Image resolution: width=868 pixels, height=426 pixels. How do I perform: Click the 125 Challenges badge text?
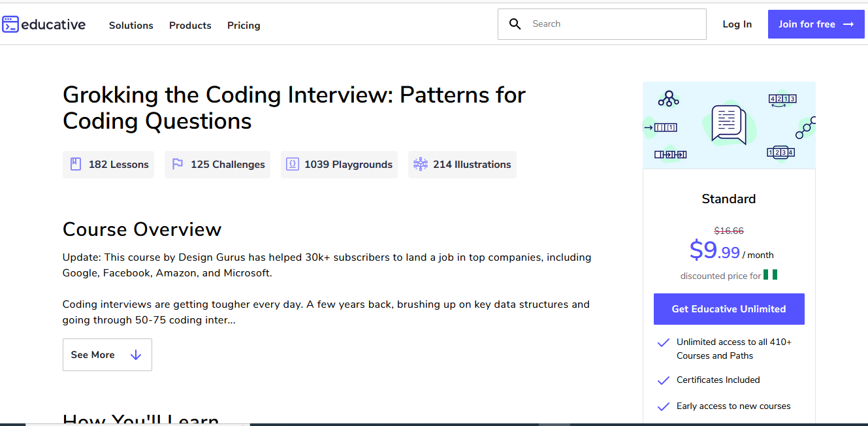click(228, 165)
